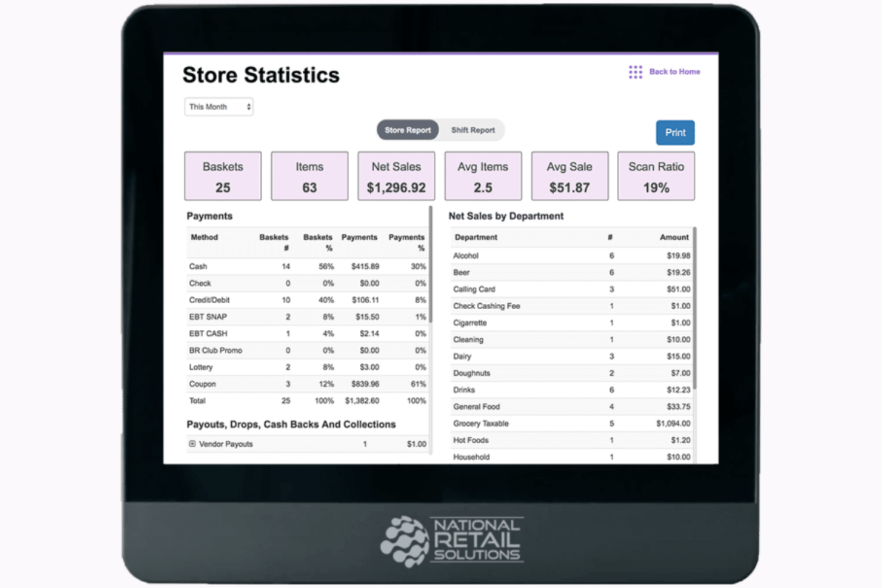Select the BR Club Promo row
Screen dimensions: 882x588
coord(308,350)
